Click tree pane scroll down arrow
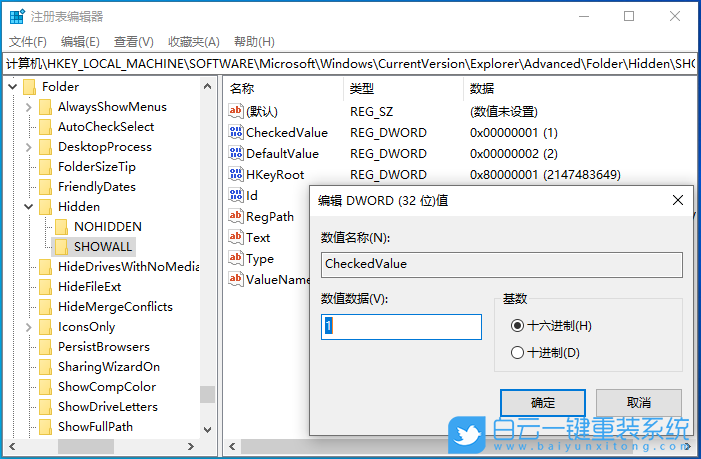The image size is (701, 459). coord(207,430)
